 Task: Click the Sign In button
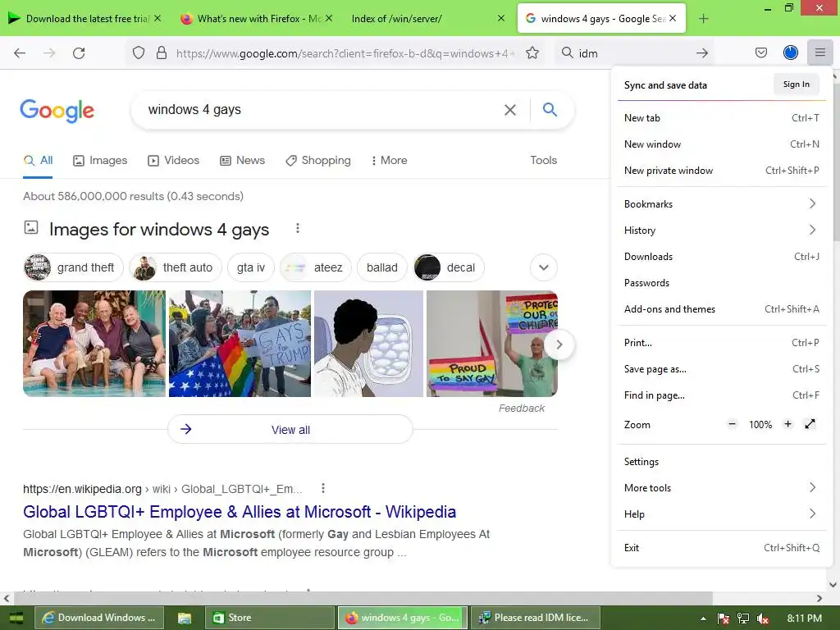pos(796,84)
